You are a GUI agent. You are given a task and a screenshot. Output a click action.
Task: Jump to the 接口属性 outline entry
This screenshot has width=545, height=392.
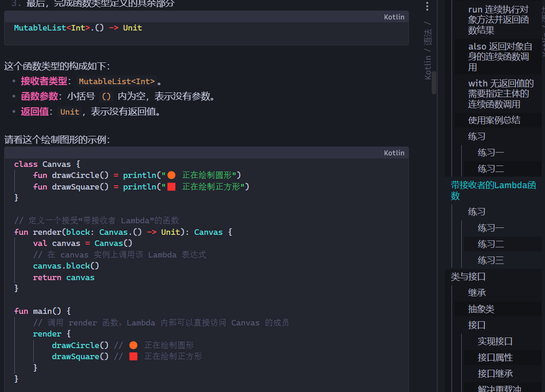(495, 358)
